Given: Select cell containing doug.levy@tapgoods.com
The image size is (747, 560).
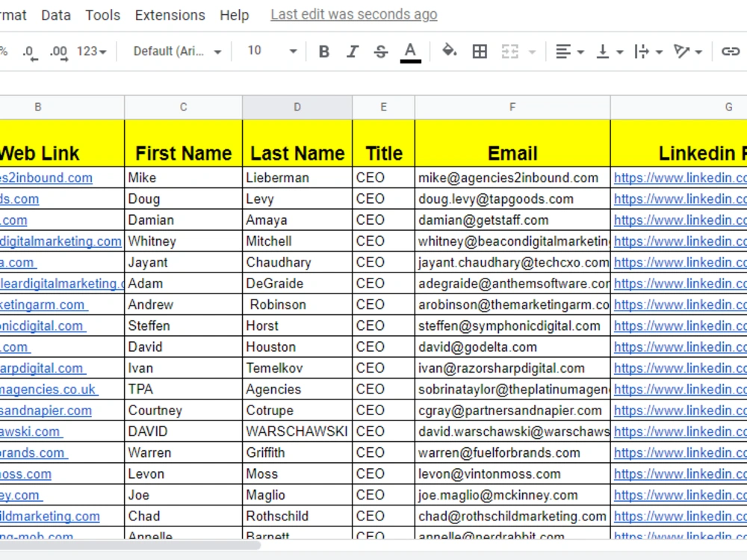Looking at the screenshot, I should [x=512, y=199].
